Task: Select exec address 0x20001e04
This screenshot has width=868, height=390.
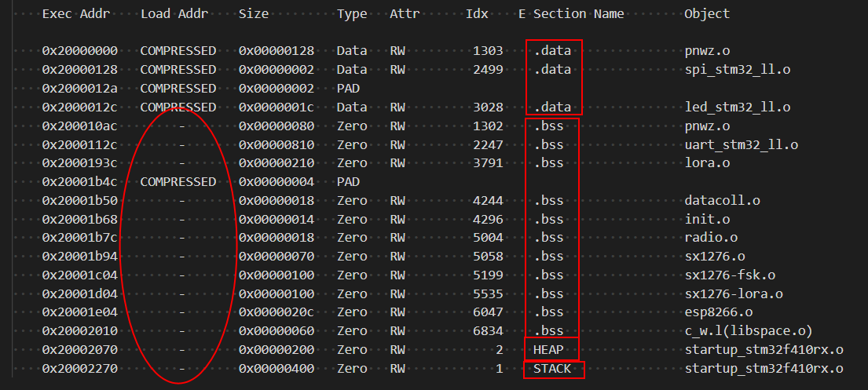Action: point(79,312)
